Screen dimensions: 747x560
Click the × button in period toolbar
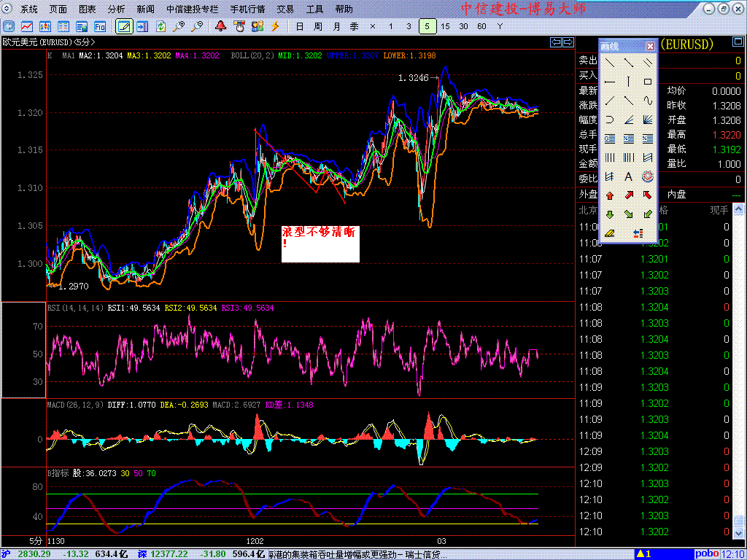pyautogui.click(x=373, y=26)
